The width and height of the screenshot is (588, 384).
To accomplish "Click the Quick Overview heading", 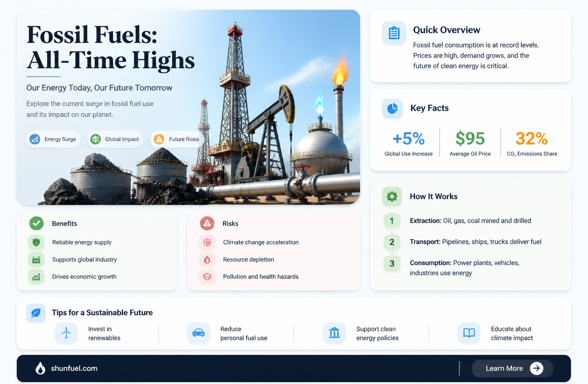I will click(x=447, y=30).
